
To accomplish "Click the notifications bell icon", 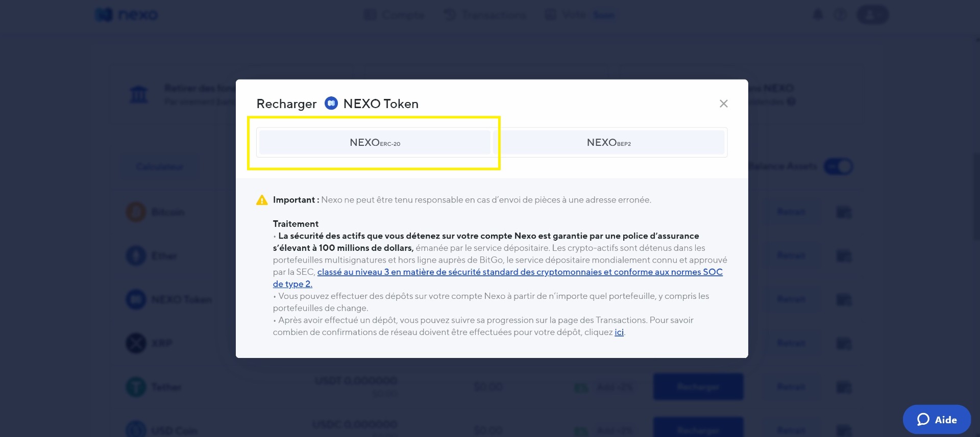I will tap(818, 15).
